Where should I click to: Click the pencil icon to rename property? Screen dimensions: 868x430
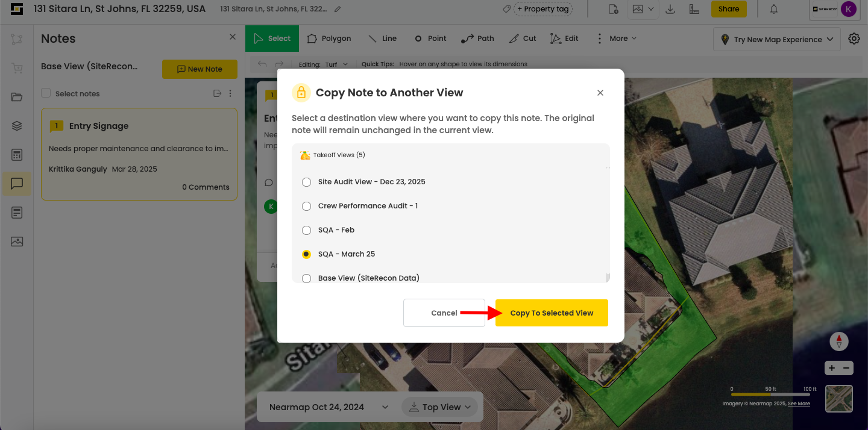click(x=338, y=9)
